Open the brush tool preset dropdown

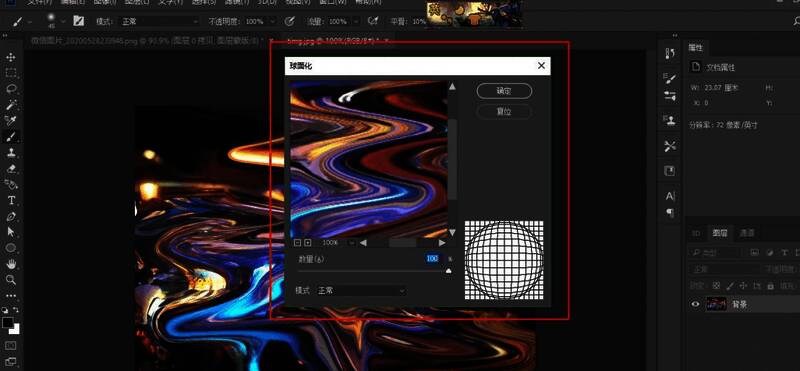31,21
